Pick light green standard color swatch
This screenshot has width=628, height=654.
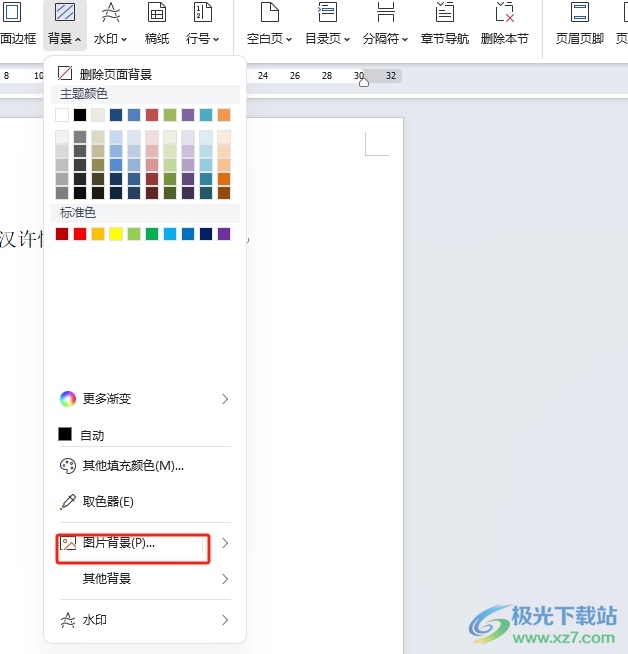[134, 234]
